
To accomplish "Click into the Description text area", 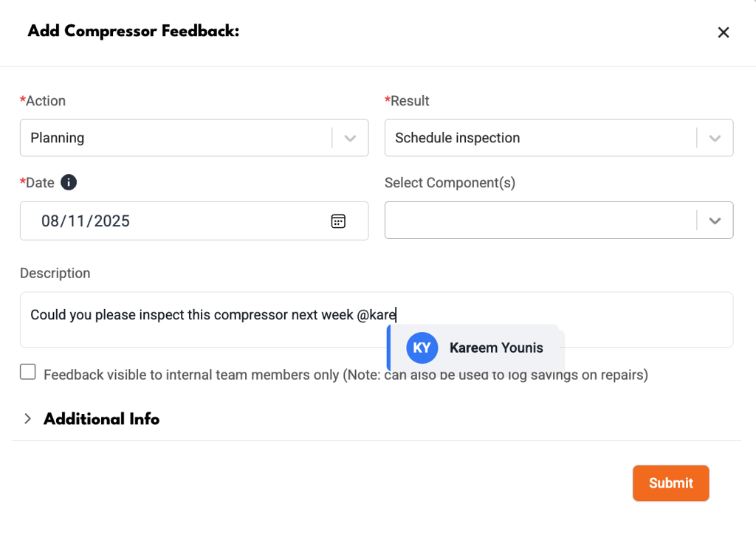I will click(376, 319).
